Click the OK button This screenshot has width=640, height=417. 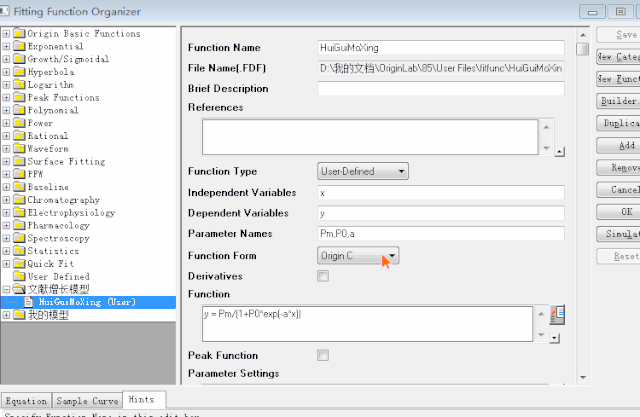624,212
